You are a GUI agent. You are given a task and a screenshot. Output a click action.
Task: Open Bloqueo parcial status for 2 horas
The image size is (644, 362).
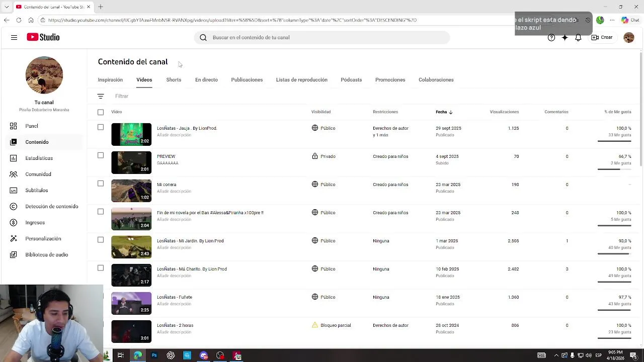(331, 325)
